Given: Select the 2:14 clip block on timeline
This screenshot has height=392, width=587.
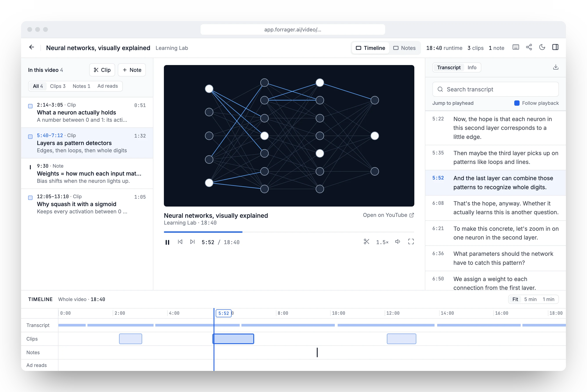Looking at the screenshot, I should 130,339.
